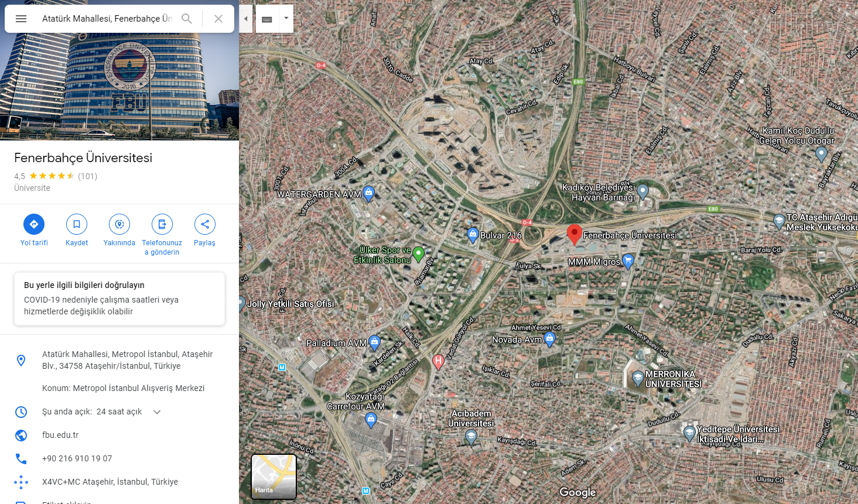Open input tools dropdown arrow
The height and width of the screenshot is (504, 858).
(286, 19)
